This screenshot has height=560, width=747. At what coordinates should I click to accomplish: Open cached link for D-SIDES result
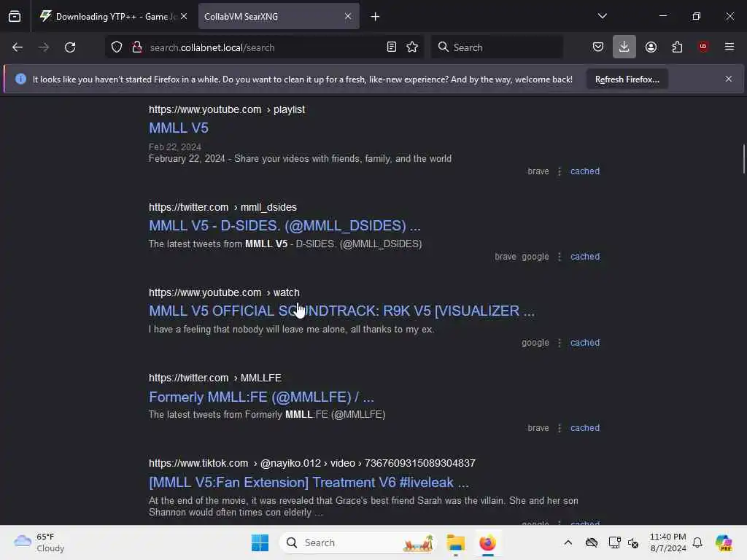coord(585,257)
